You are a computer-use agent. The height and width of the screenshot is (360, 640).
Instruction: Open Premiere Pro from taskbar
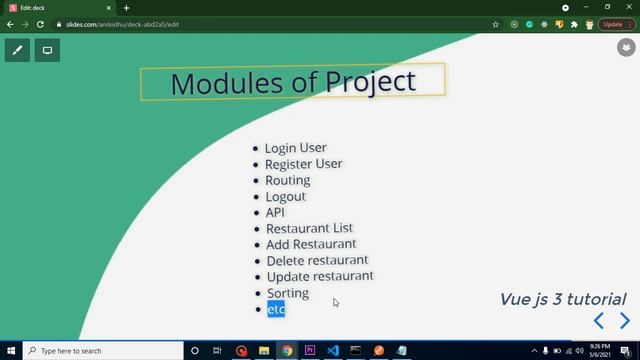coord(310,351)
